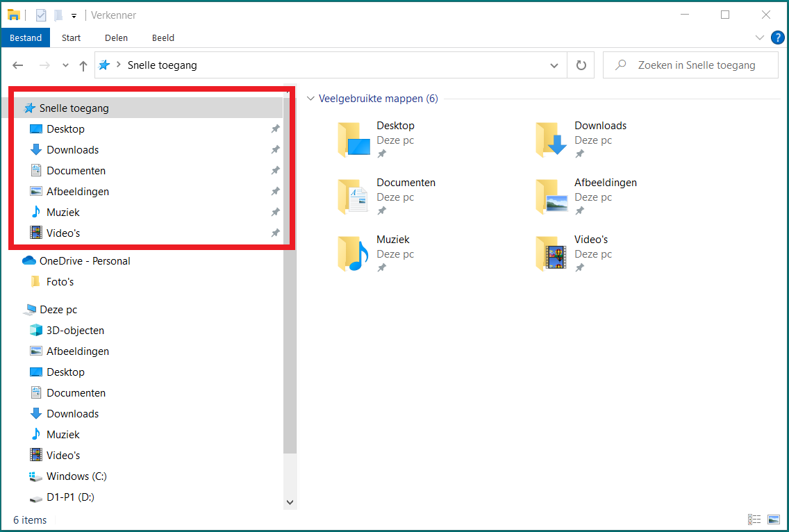Click the File Explorer folder icon in title bar
The image size is (789, 532).
click(14, 15)
